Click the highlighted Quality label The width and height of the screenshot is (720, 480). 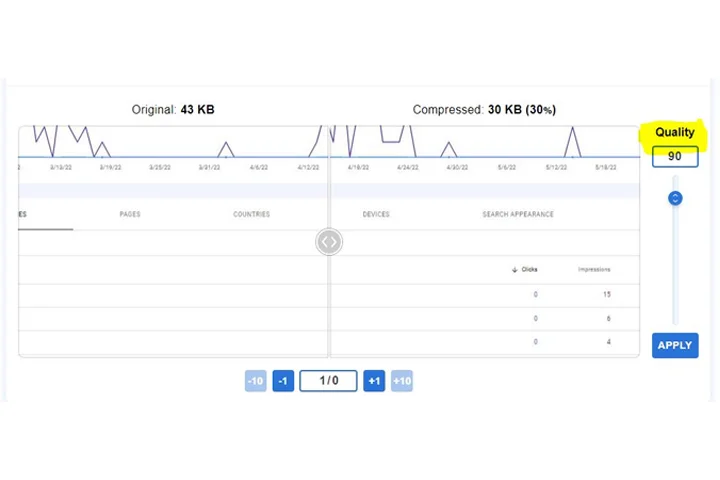click(674, 132)
